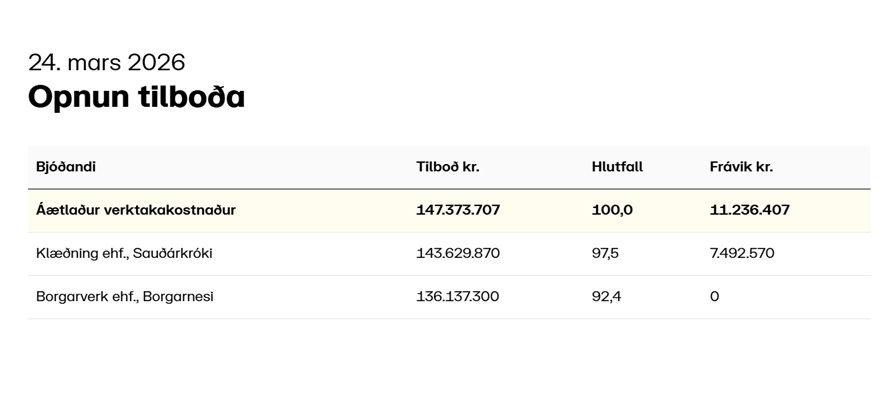Click the 'Hlutfall' column header

pyautogui.click(x=617, y=167)
